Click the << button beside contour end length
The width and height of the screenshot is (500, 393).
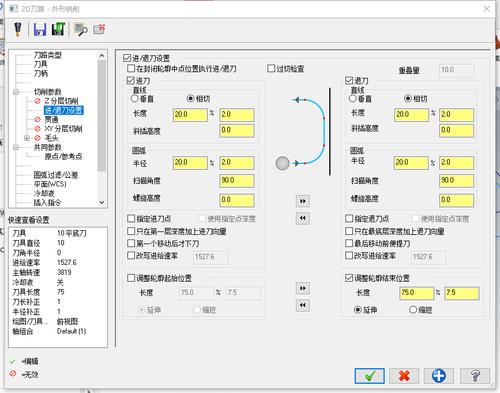303,305
